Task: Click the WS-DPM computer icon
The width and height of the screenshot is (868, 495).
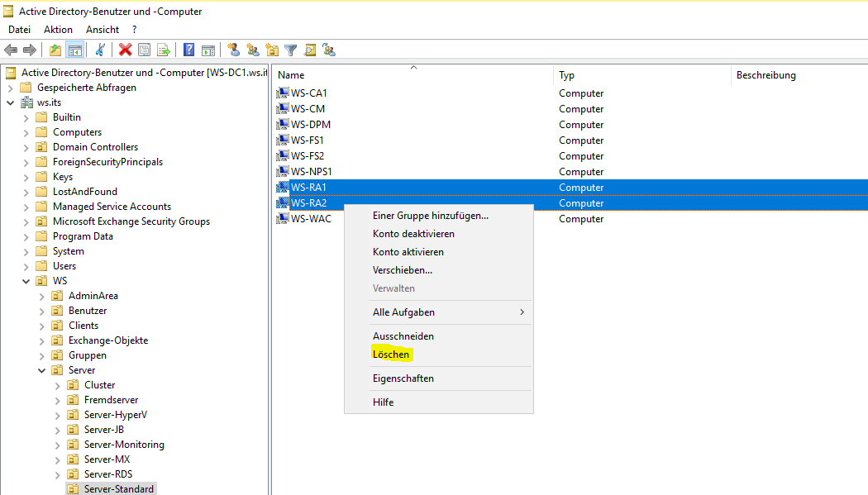Action: pos(283,125)
